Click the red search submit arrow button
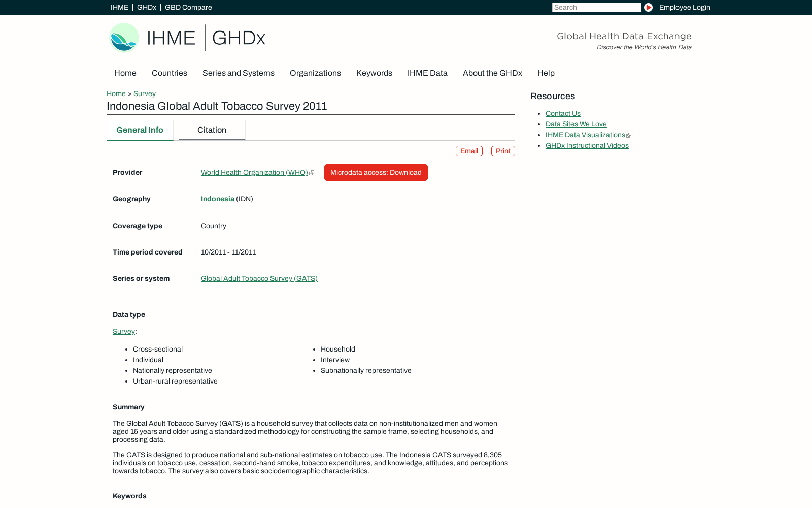812x508 pixels. (648, 8)
